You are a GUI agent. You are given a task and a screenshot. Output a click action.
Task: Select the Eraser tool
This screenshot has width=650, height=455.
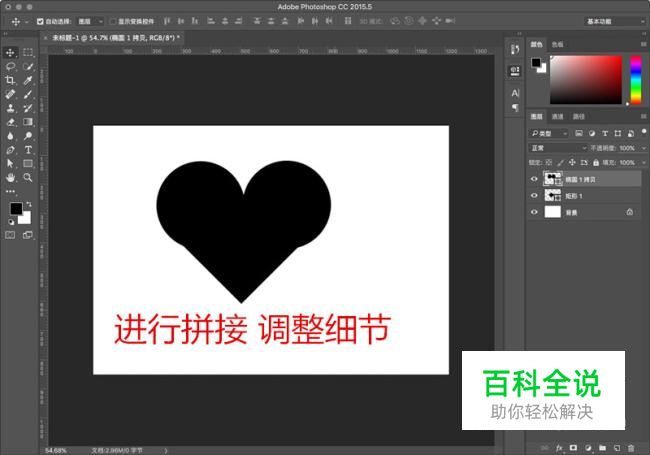click(x=10, y=122)
